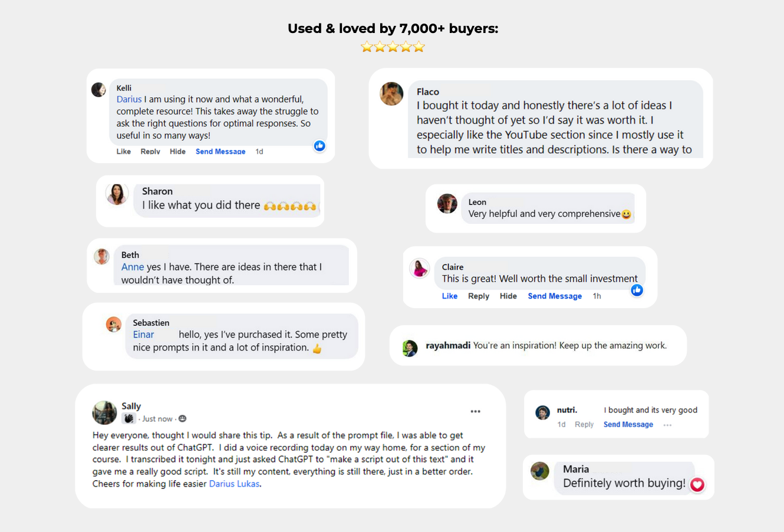784x532 pixels.
Task: Click the like reaction on Claire's comment
Action: [637, 290]
